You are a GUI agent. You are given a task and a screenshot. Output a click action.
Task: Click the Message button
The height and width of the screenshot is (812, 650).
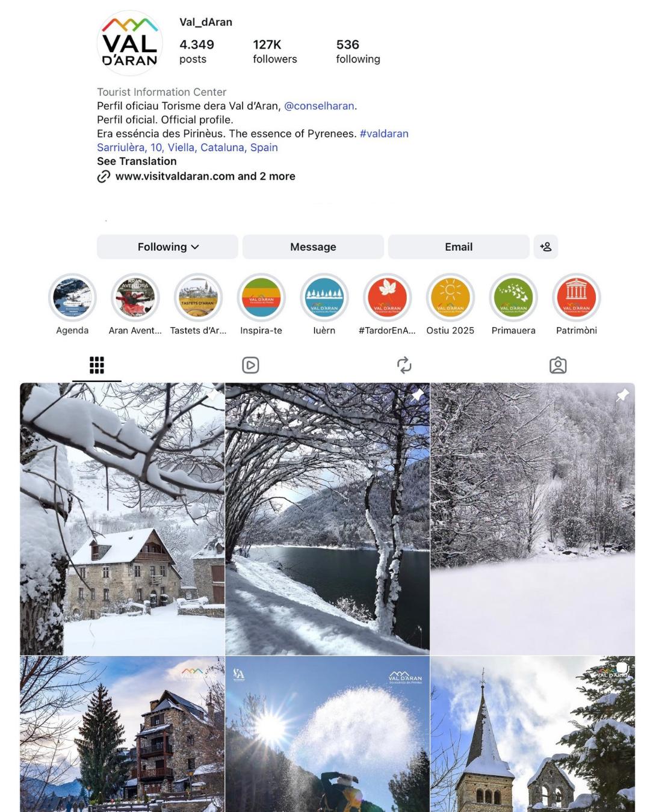[313, 247]
